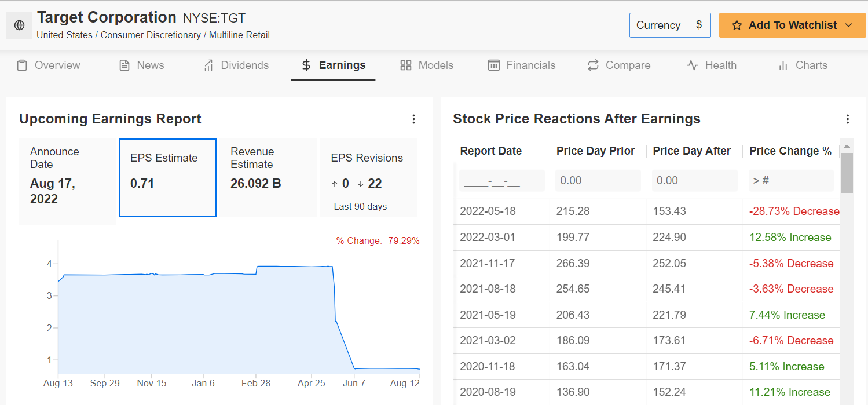Click the Price Day After filter field

click(695, 181)
